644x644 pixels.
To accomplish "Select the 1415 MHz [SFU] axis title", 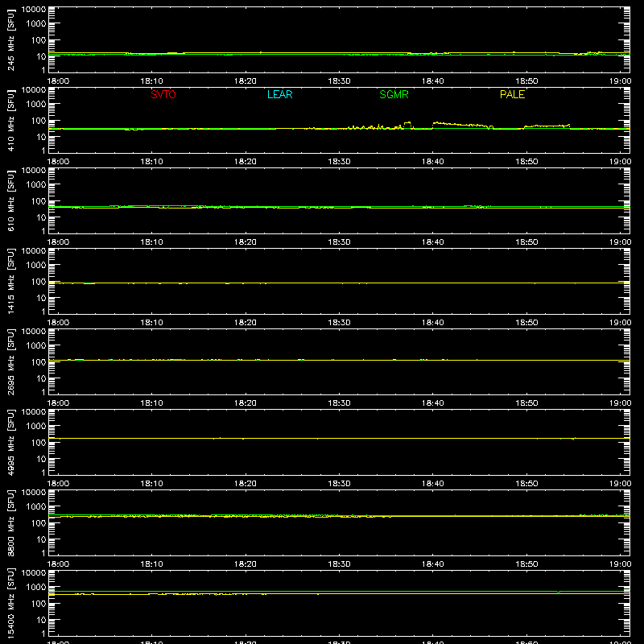I will (x=11, y=281).
